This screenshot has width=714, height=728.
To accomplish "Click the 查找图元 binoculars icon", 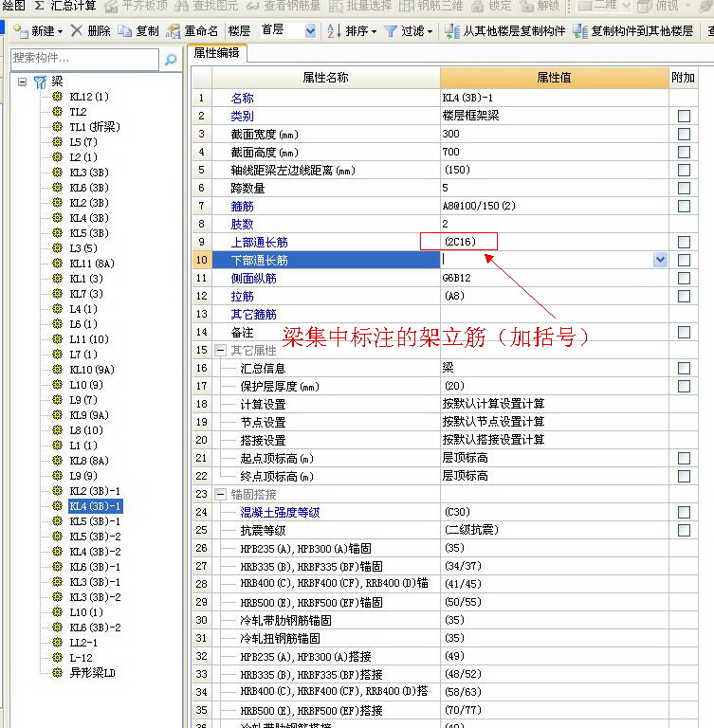I will 182,6.
